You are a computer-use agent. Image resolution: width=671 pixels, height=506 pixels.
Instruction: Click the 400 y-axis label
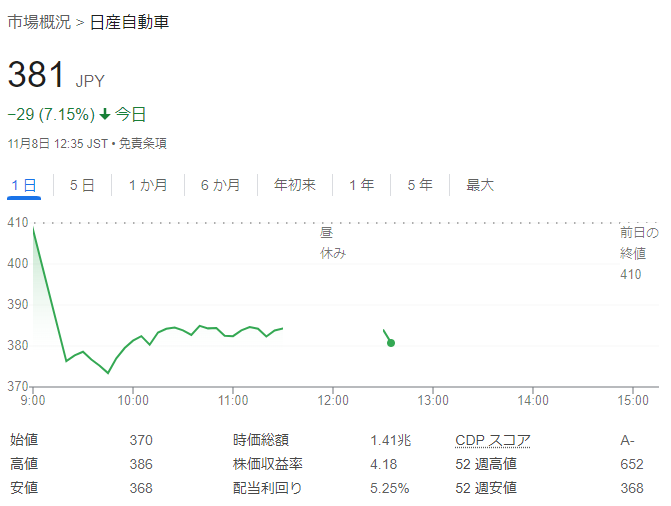tap(18, 263)
